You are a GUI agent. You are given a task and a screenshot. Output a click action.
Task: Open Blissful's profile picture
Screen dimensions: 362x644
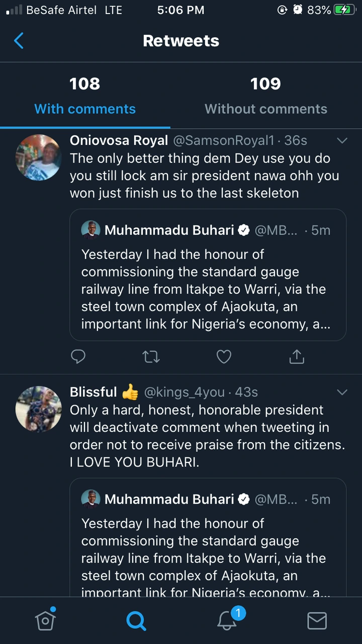(38, 409)
